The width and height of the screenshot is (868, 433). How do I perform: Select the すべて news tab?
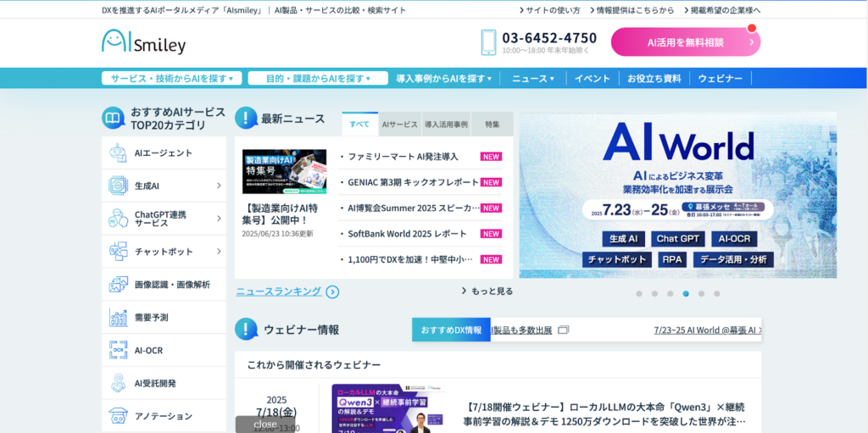359,124
